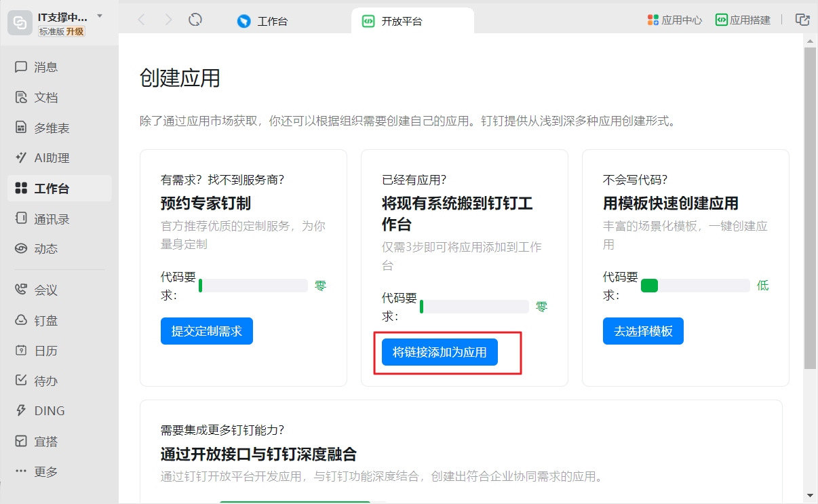Click the 开放平台 tab's green icon
818x504 pixels.
pos(368,21)
